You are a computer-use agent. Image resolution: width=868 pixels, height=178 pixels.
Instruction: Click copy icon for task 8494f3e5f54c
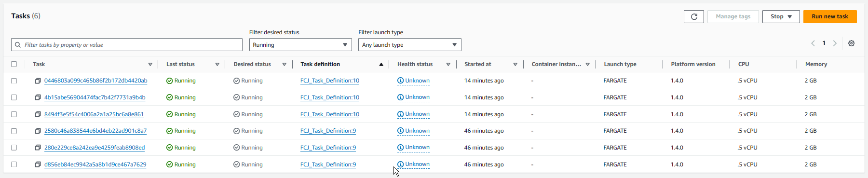[x=38, y=114]
